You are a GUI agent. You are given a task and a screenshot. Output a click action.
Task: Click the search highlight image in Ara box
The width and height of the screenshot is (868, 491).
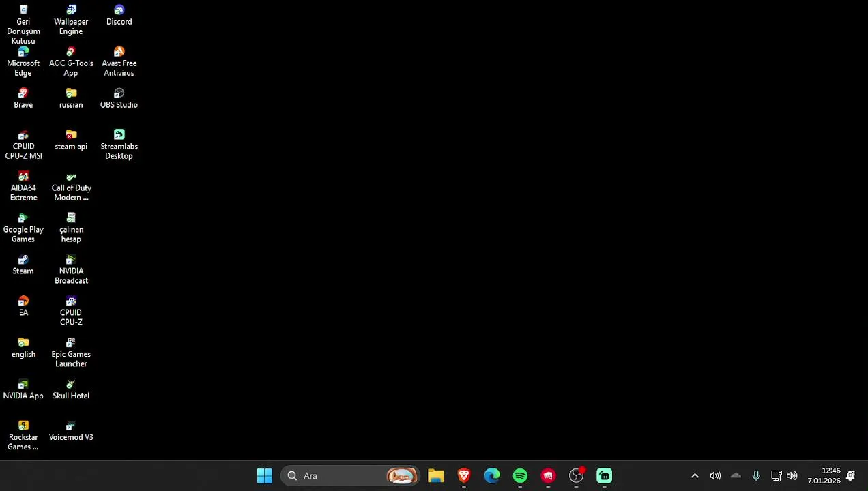402,476
